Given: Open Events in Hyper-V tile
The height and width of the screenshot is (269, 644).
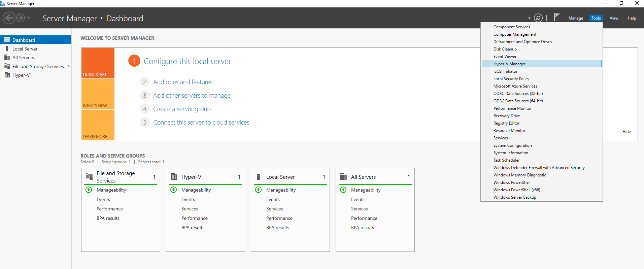Looking at the screenshot, I should click(188, 199).
